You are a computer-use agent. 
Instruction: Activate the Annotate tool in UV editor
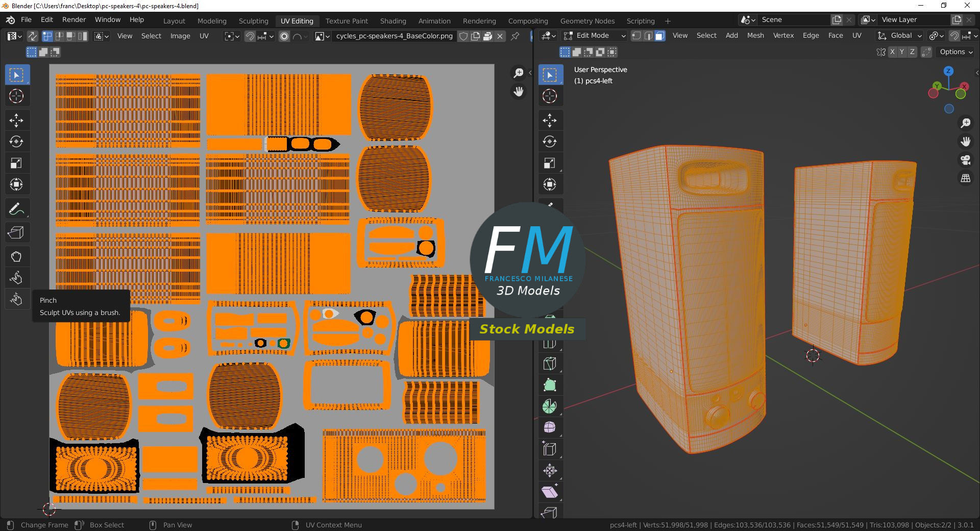click(16, 209)
